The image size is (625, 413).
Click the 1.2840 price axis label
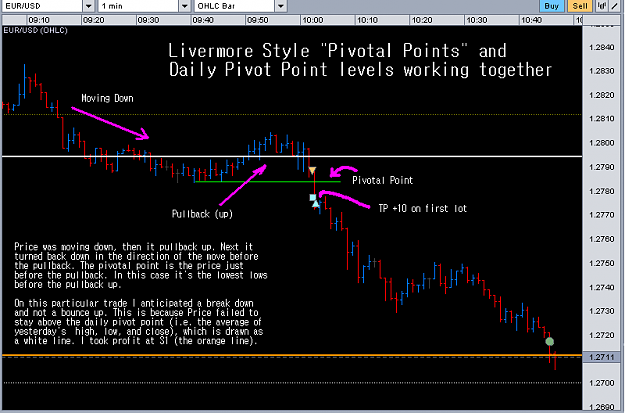(601, 47)
